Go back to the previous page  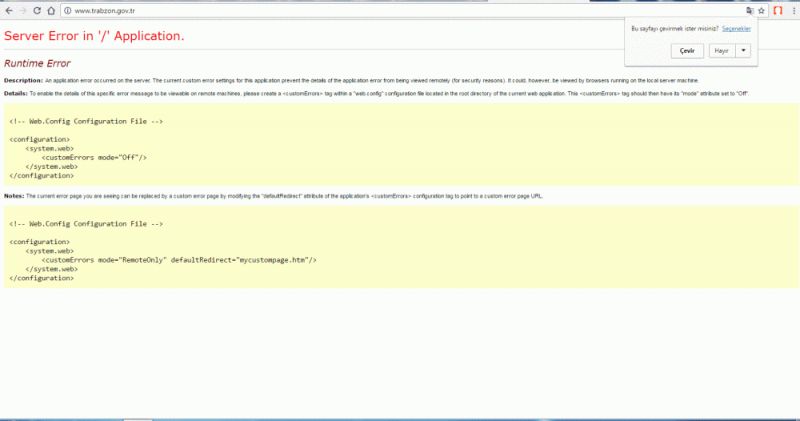(9, 10)
